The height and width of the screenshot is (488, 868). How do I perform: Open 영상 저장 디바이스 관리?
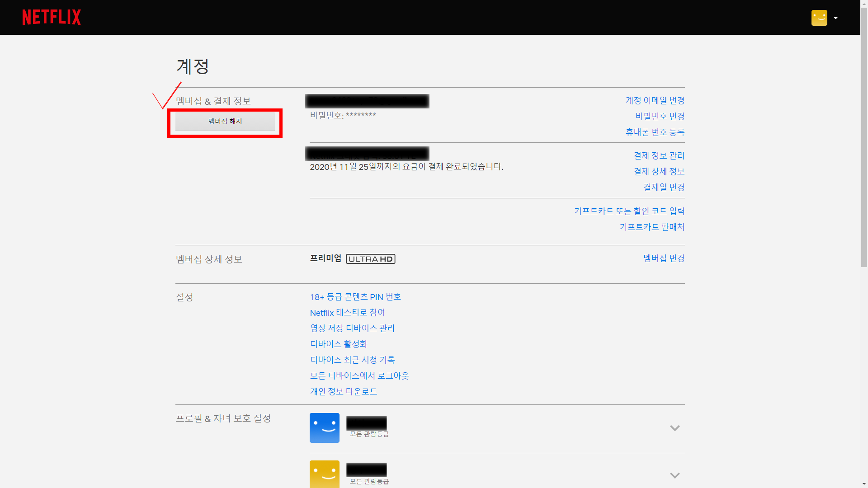pyautogui.click(x=352, y=328)
